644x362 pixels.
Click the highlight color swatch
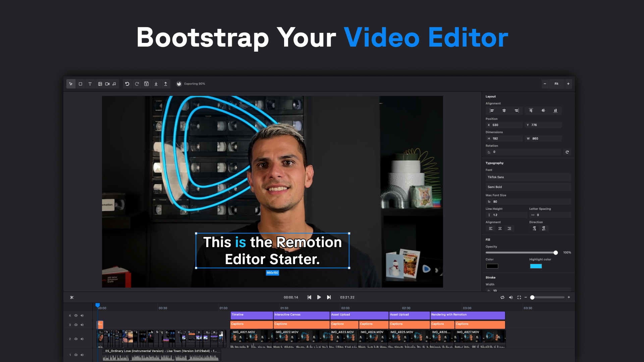(536, 266)
